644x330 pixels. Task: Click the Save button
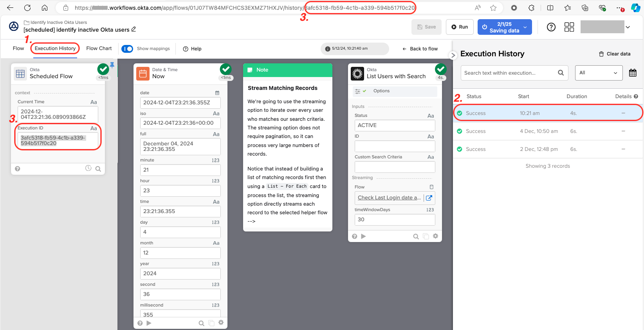coord(426,27)
